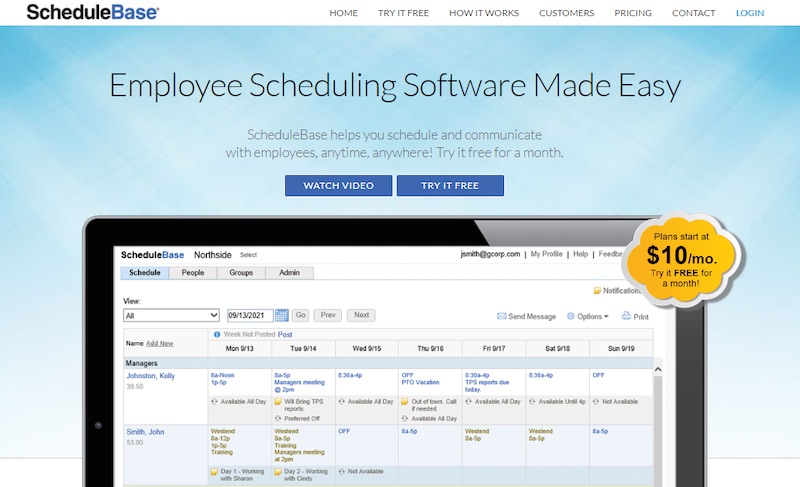Open the Options dropdown
Viewport: 800px width, 487px height.
(592, 317)
